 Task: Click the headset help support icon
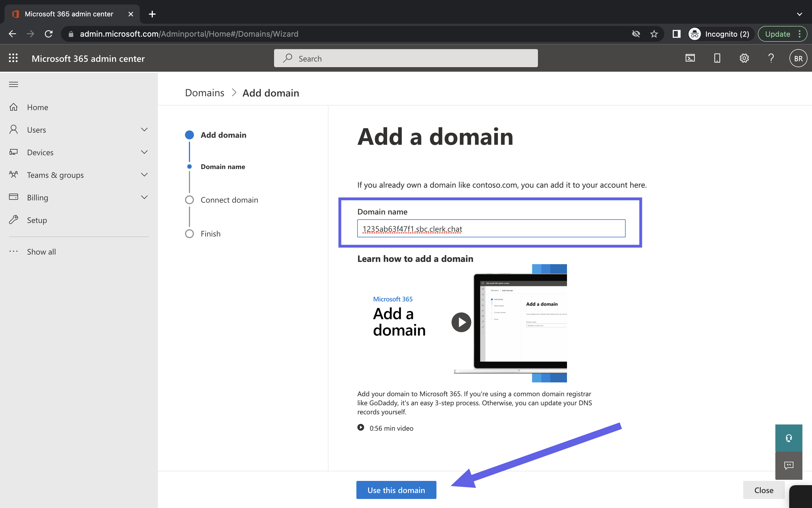pyautogui.click(x=789, y=438)
